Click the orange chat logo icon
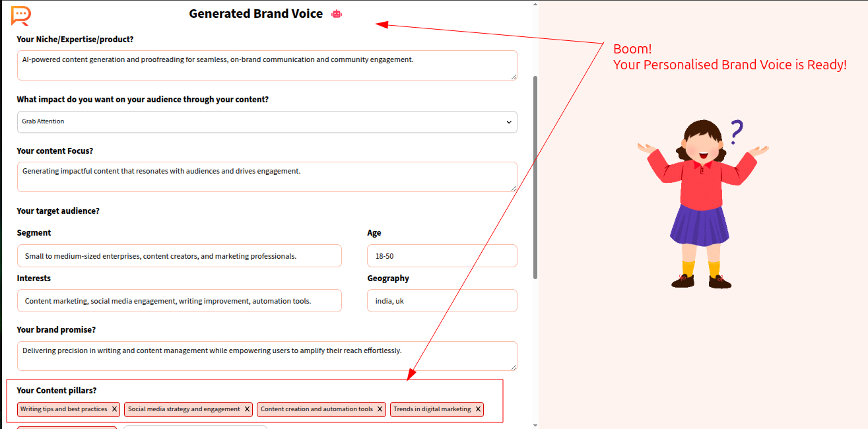 point(20,15)
